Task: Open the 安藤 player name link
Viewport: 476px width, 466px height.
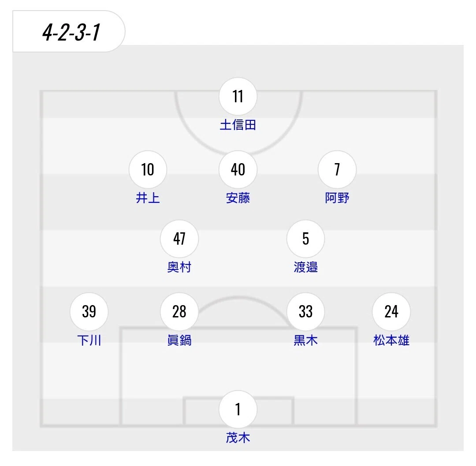Action: (x=238, y=198)
